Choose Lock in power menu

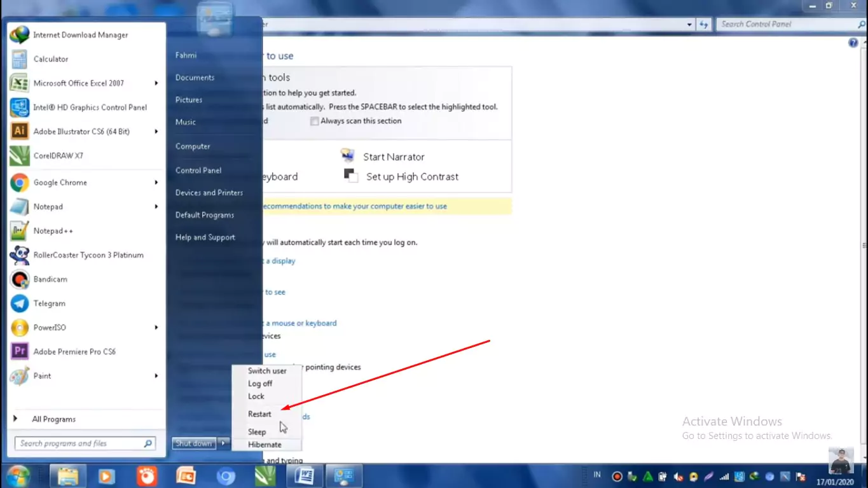(266, 396)
